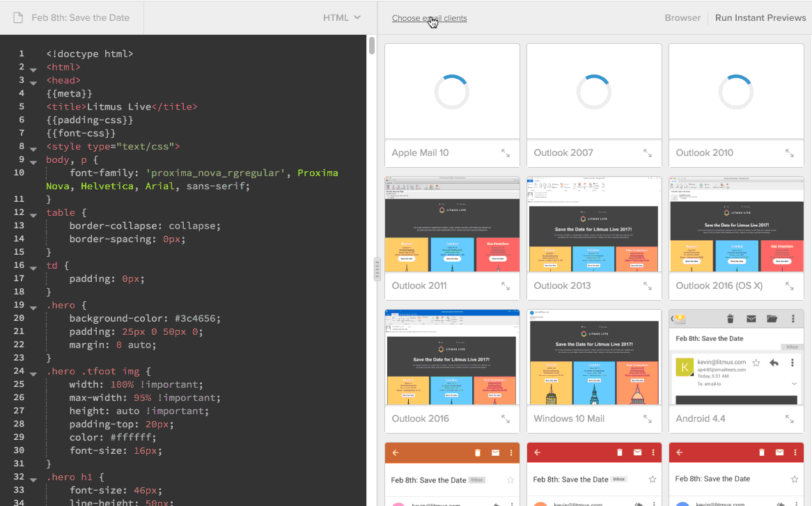Click the pane splitter handle between editor and previews

[x=377, y=269]
